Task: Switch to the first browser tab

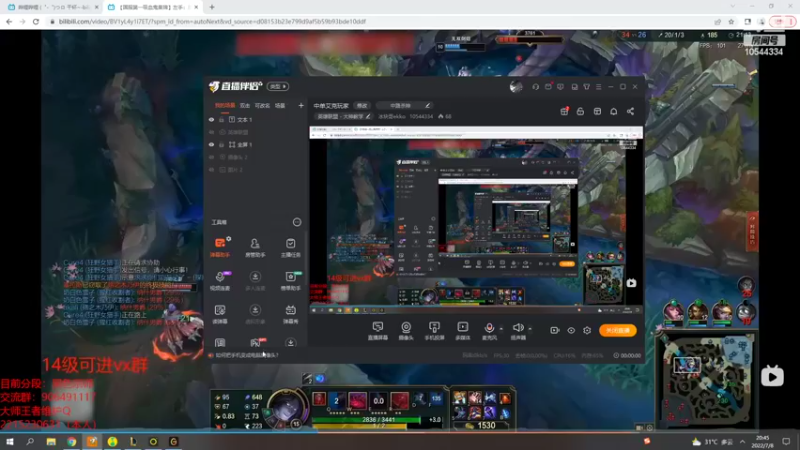Action: 52,7
